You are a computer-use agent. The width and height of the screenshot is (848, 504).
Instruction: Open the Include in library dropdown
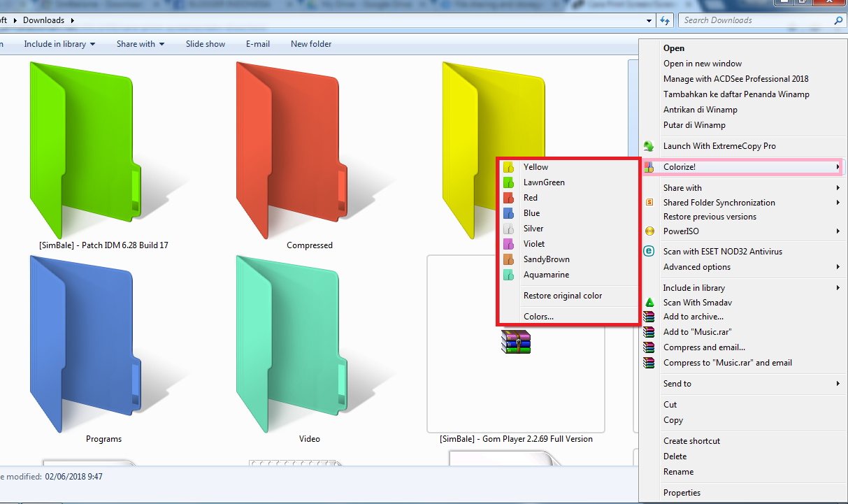tap(55, 43)
